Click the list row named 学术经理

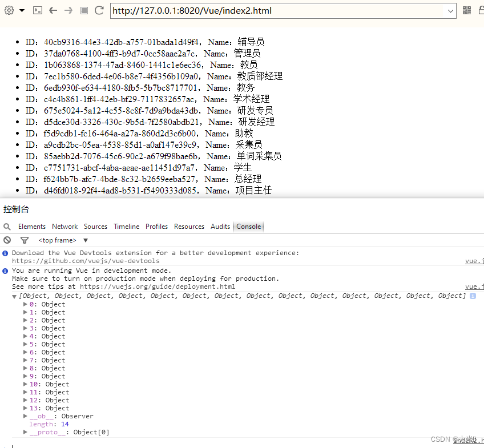148,99
